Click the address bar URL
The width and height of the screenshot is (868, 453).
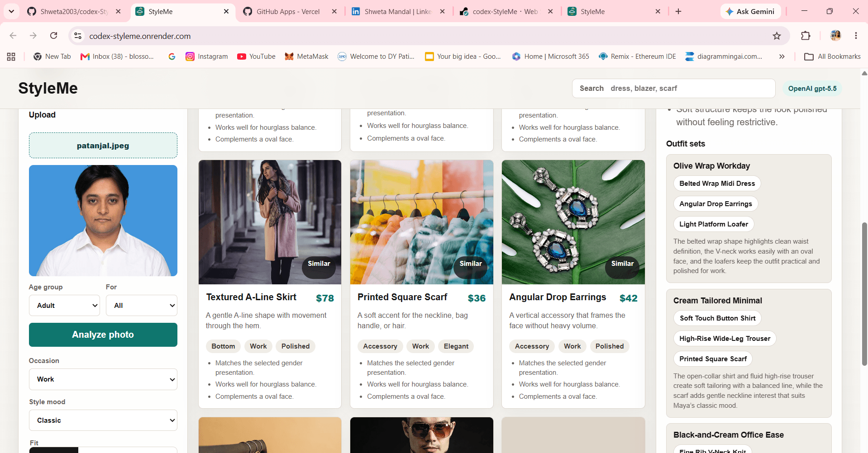tap(140, 36)
